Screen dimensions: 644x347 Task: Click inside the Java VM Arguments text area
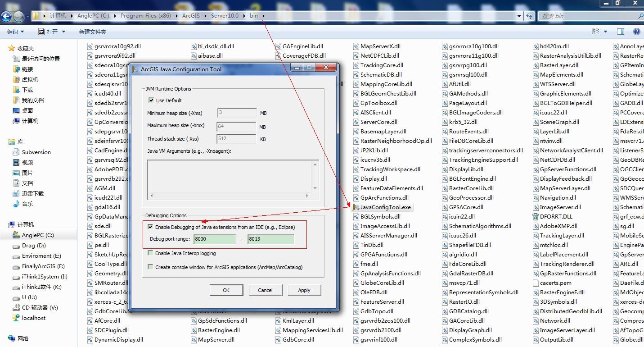(230, 176)
